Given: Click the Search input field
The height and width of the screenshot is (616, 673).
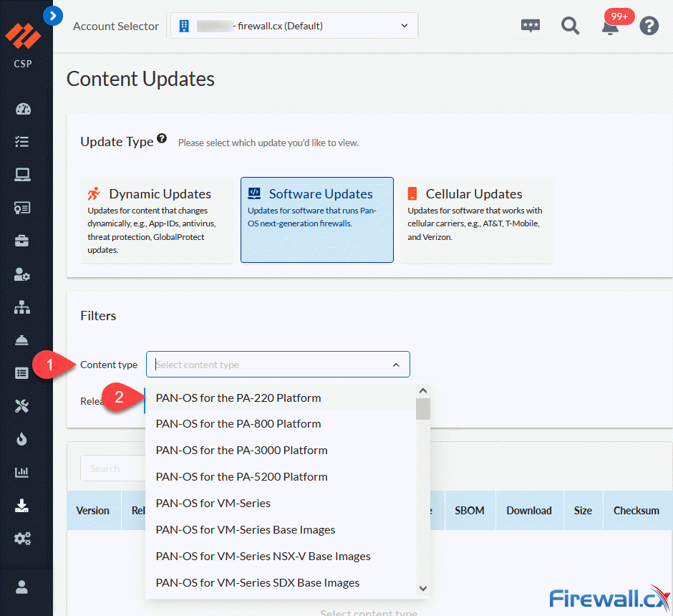Looking at the screenshot, I should (113, 468).
